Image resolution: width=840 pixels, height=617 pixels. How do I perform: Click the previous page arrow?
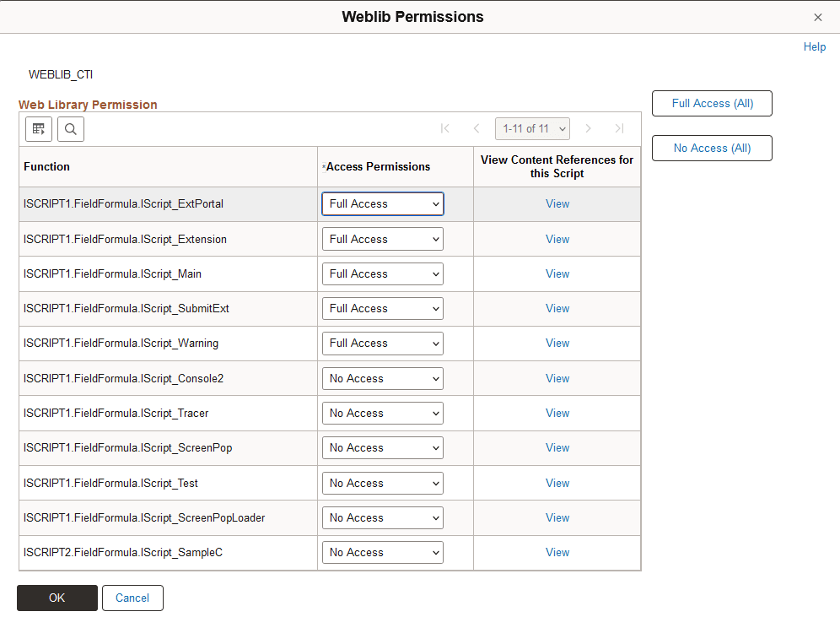click(476, 128)
